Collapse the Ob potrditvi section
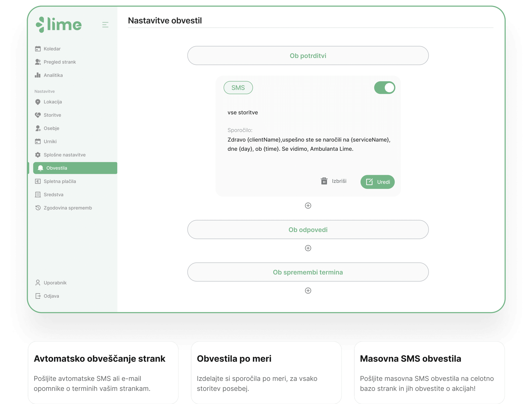This screenshot has height=404, width=532. (x=308, y=56)
